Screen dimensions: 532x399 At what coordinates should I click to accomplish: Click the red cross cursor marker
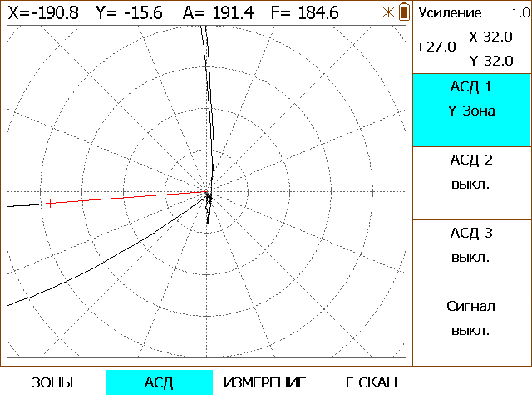coord(50,203)
